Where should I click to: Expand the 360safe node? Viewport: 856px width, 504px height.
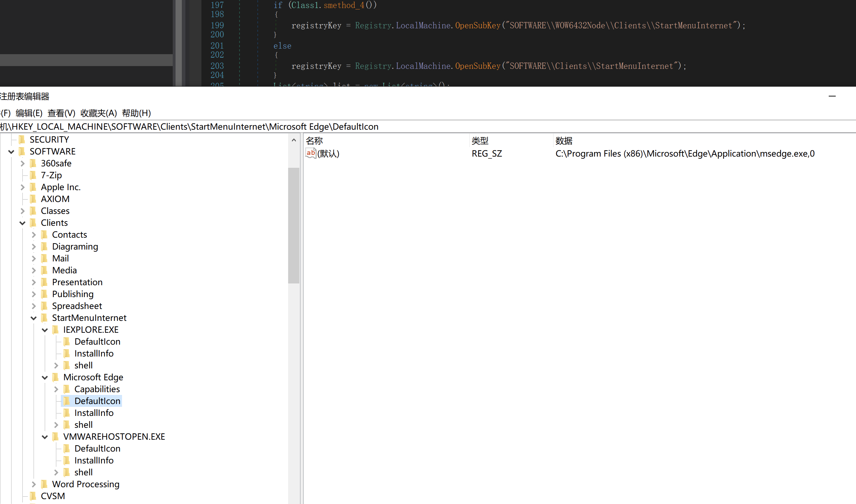pos(22,164)
